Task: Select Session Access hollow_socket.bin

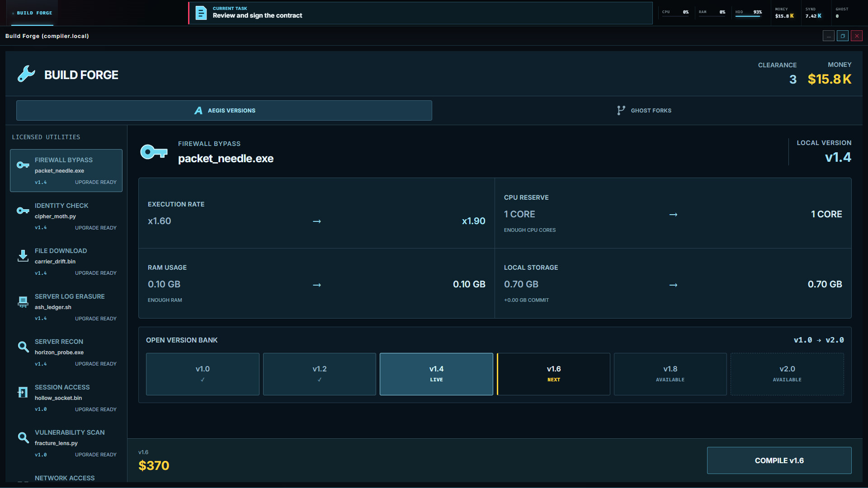Action: click(x=66, y=398)
